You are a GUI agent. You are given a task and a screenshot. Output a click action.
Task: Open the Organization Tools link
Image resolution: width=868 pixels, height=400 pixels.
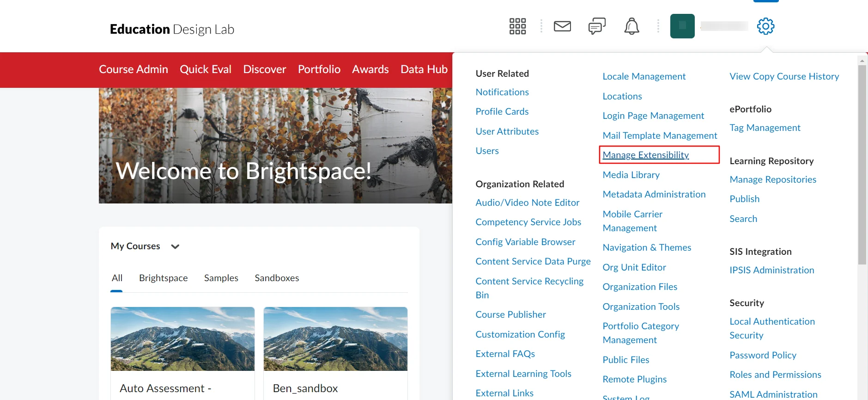[x=641, y=307]
